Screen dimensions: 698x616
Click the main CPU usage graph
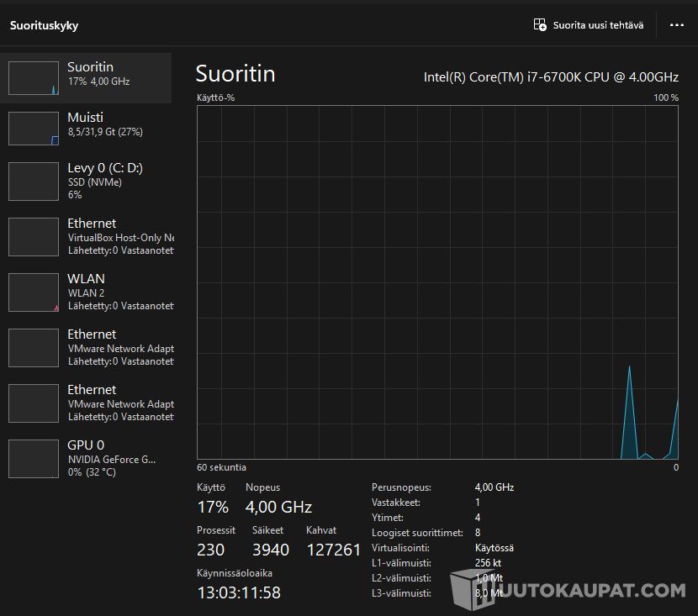coord(437,282)
